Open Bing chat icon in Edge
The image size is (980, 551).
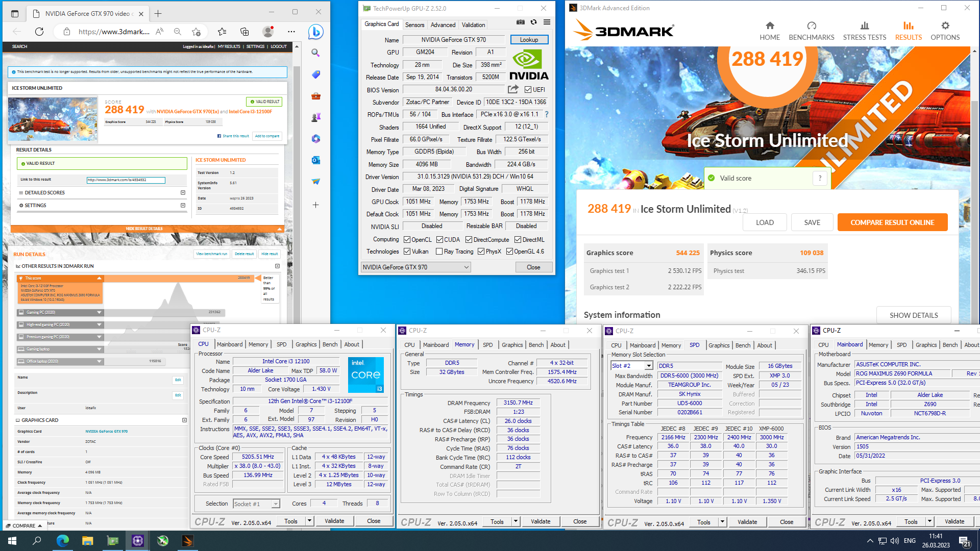point(315,32)
